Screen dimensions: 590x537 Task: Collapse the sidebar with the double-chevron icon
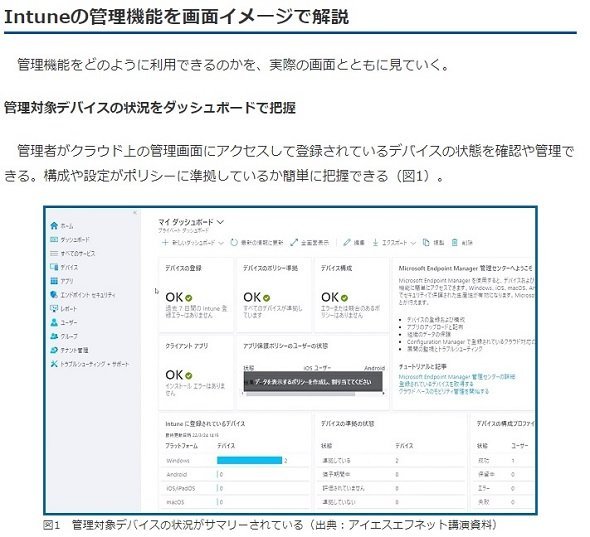[x=135, y=213]
